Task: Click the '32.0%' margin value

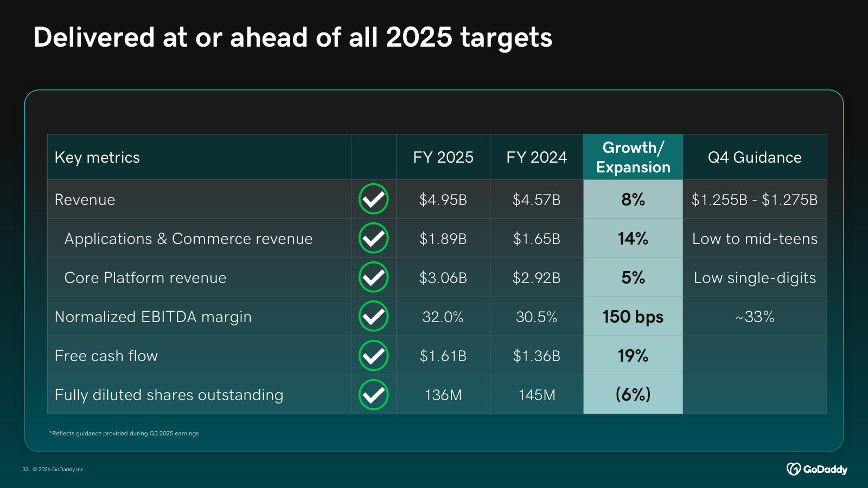Action: (x=443, y=317)
